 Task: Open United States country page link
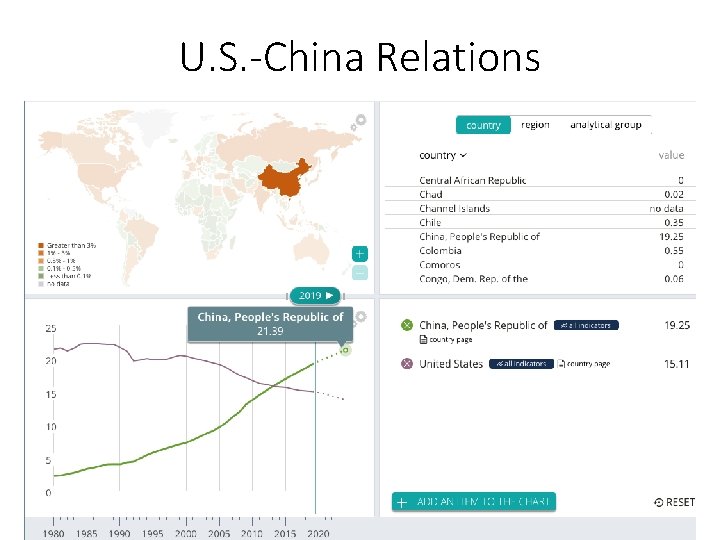pyautogui.click(x=584, y=364)
